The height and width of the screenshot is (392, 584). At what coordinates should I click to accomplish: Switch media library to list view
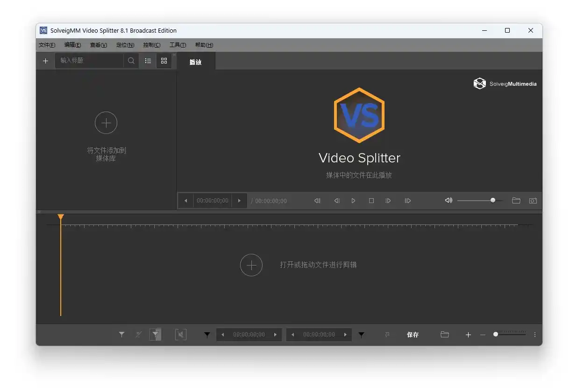pos(148,61)
